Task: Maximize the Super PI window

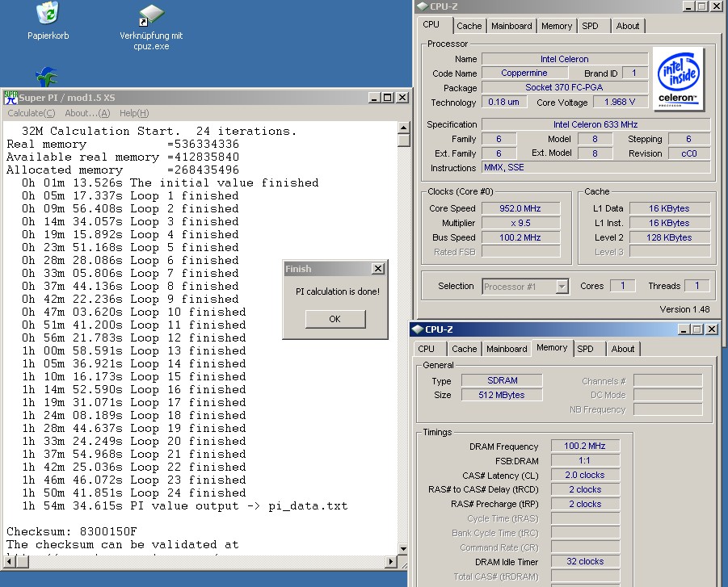Action: [x=387, y=98]
